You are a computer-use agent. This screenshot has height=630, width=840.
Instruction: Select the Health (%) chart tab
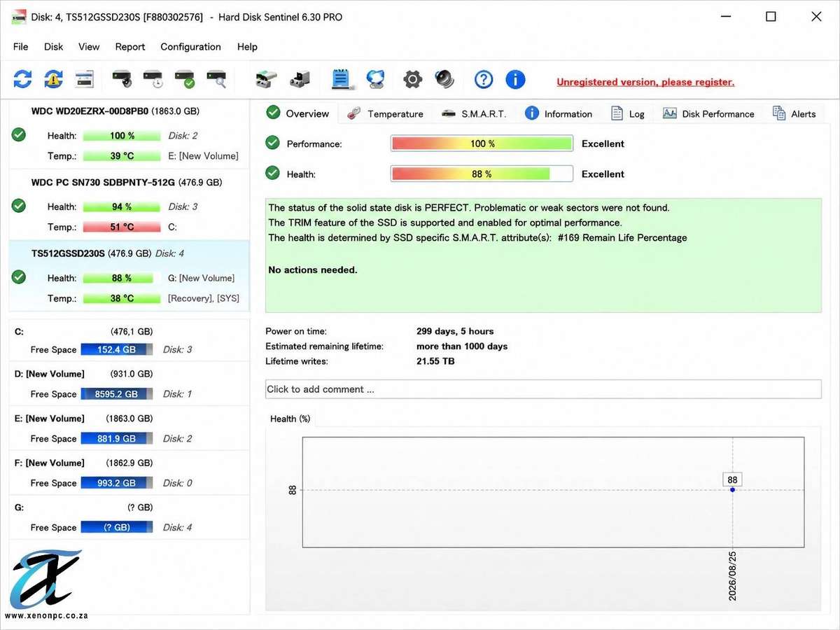point(290,419)
